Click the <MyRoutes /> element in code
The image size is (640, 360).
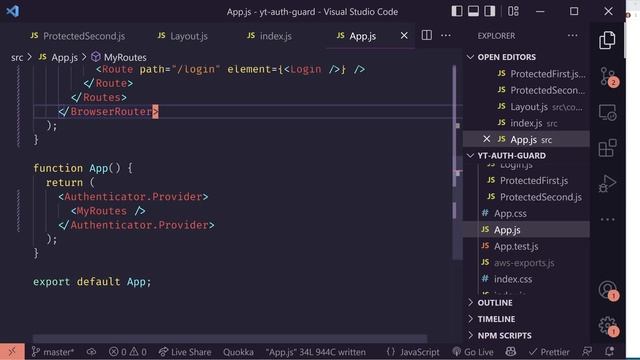click(x=108, y=211)
